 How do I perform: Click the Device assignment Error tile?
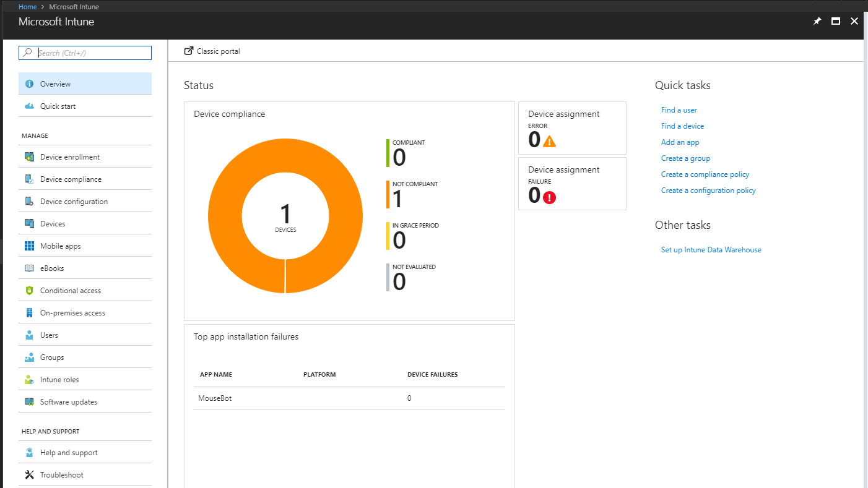pos(572,128)
